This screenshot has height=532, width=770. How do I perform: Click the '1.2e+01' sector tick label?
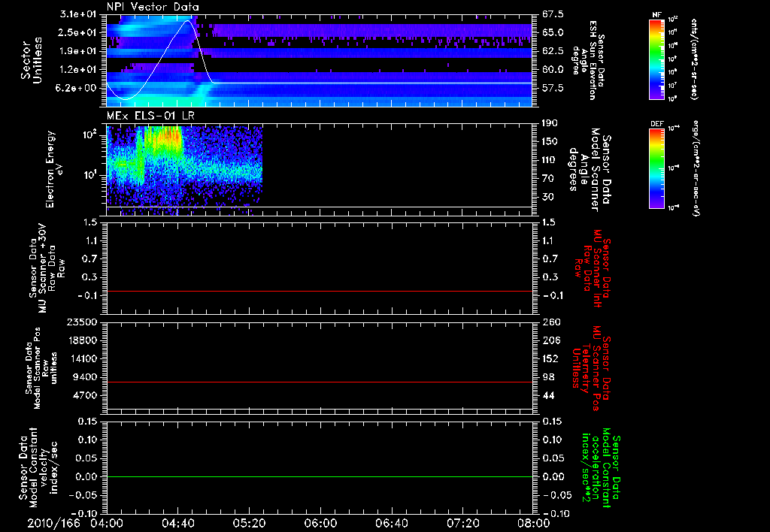pyautogui.click(x=78, y=70)
